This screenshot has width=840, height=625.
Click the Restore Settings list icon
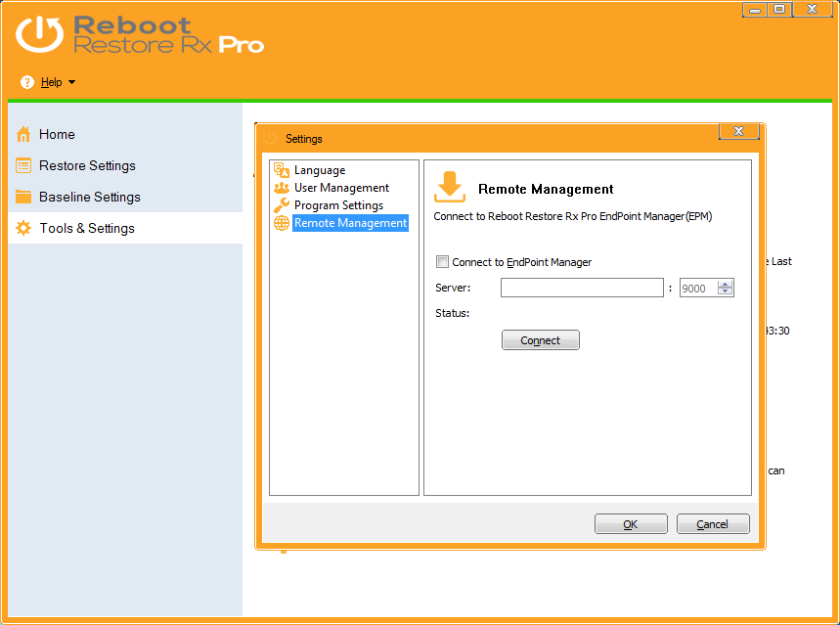23,165
